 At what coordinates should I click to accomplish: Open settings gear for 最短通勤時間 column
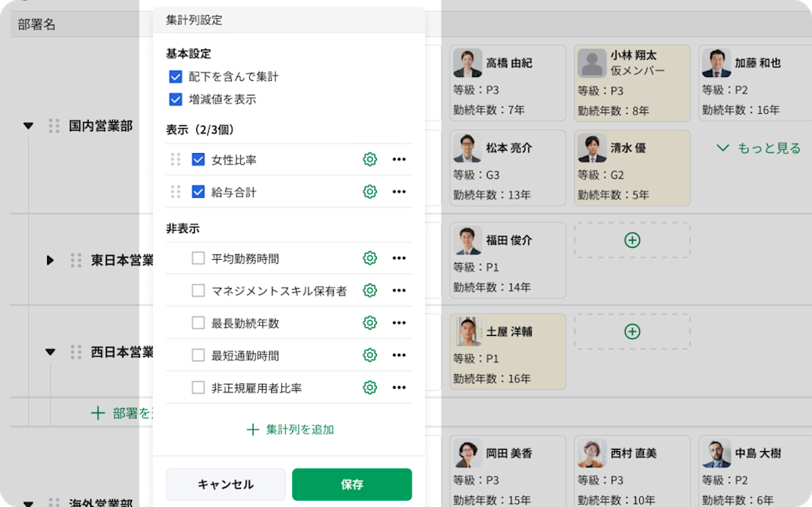click(369, 355)
